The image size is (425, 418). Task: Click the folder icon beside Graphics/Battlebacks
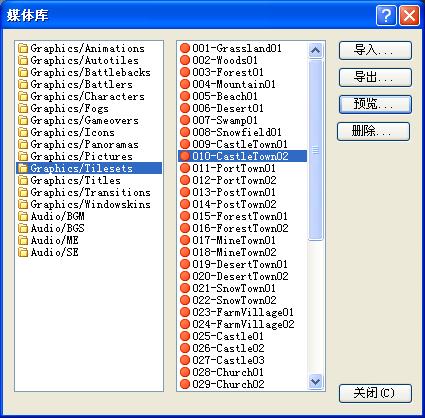point(23,72)
